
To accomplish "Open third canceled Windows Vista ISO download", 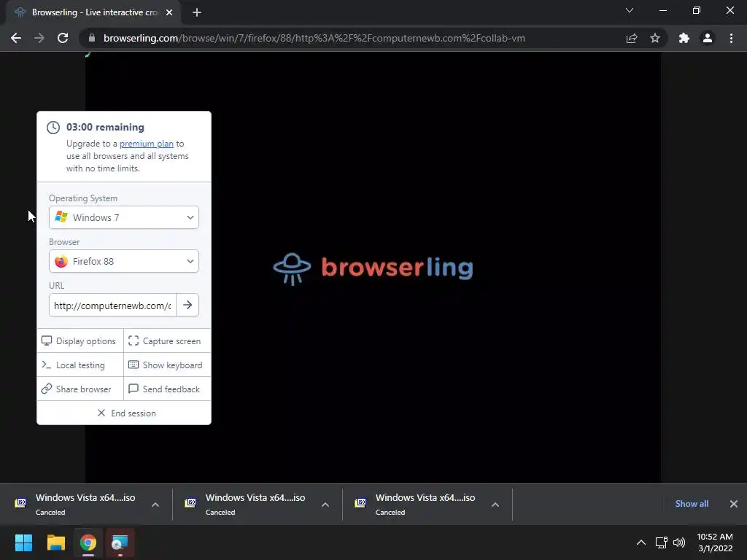I will 418,505.
